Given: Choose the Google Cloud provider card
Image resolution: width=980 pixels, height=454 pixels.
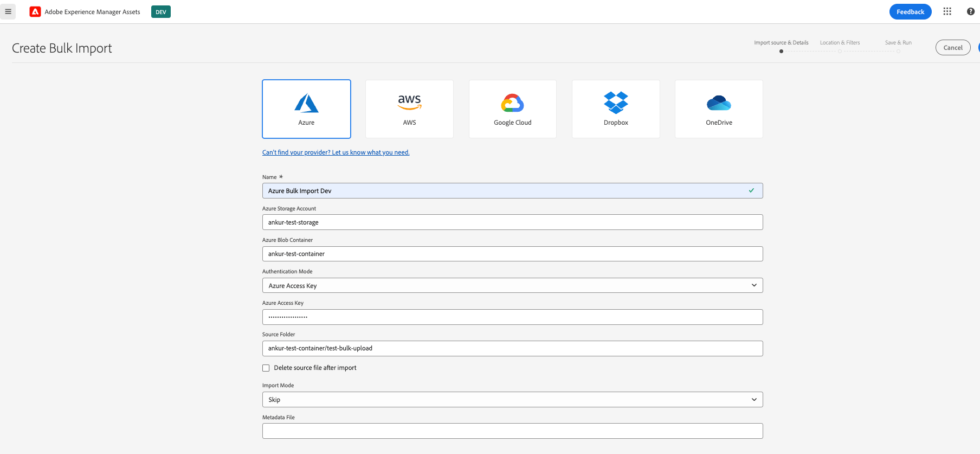Looking at the screenshot, I should pos(513,109).
